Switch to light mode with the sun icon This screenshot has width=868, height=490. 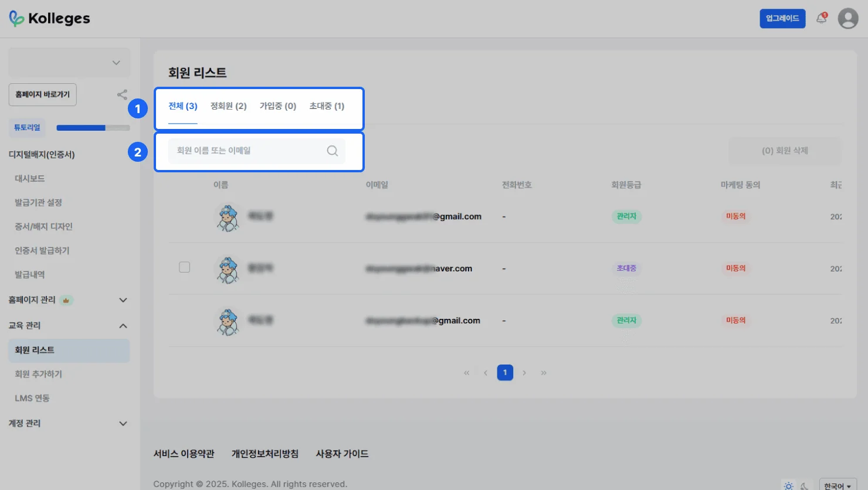click(789, 486)
